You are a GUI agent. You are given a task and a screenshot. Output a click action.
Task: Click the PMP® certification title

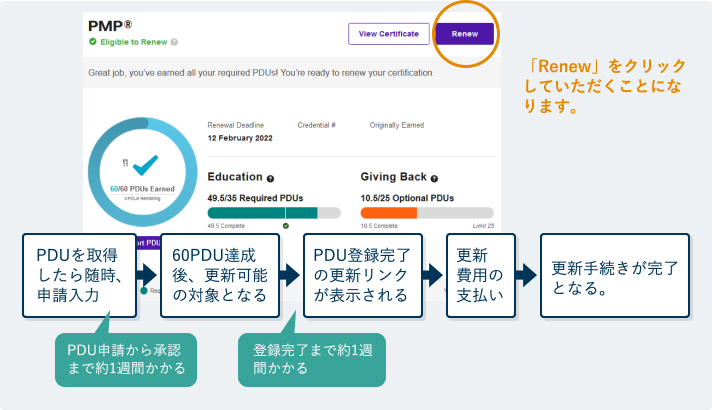point(110,26)
